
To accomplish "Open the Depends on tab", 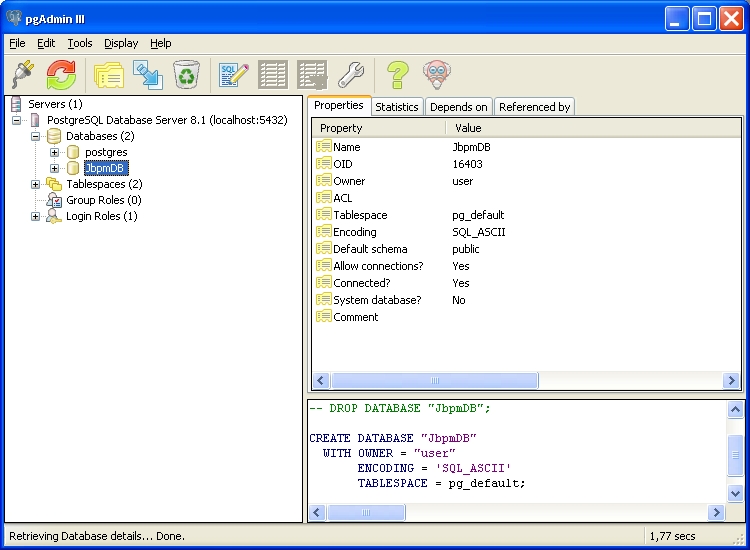I will coord(458,107).
